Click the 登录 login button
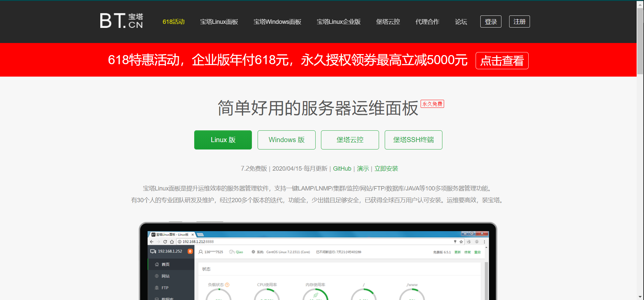The width and height of the screenshot is (644, 300). pyautogui.click(x=491, y=22)
